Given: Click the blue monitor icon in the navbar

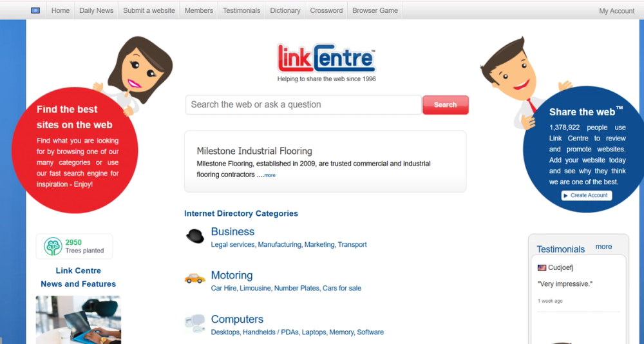Looking at the screenshot, I should [x=35, y=10].
